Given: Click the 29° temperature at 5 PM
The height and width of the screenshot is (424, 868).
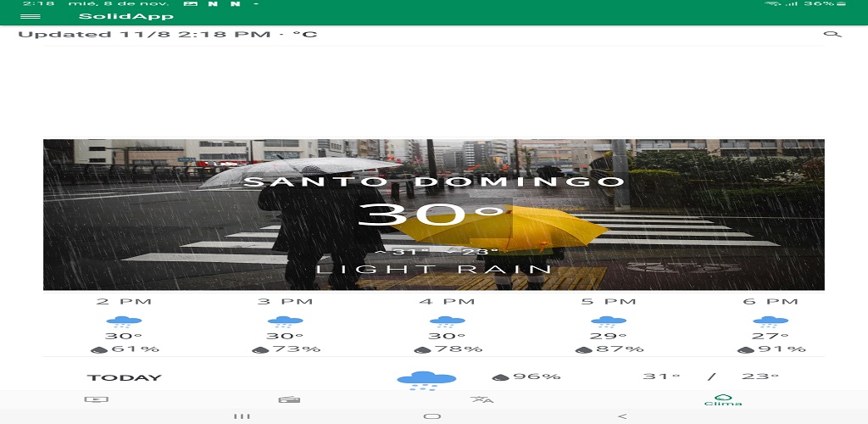Looking at the screenshot, I should 609,336.
